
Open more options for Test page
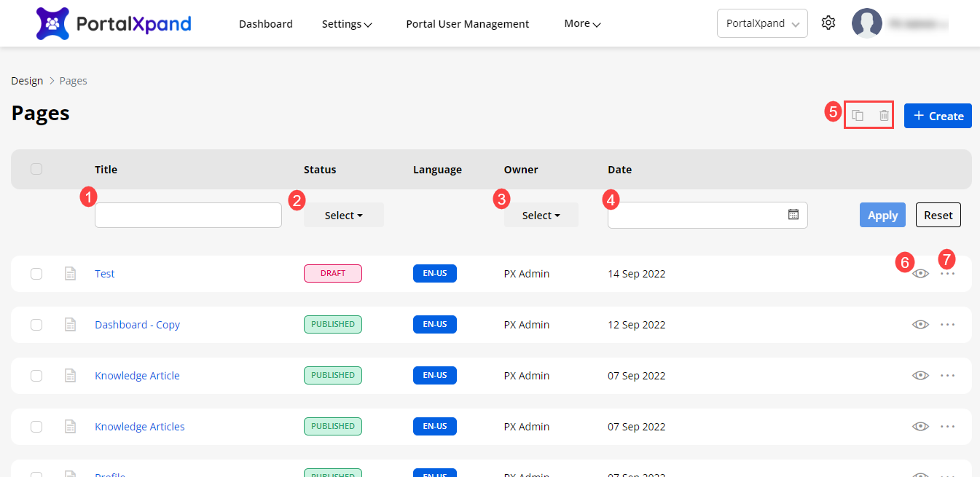click(947, 274)
